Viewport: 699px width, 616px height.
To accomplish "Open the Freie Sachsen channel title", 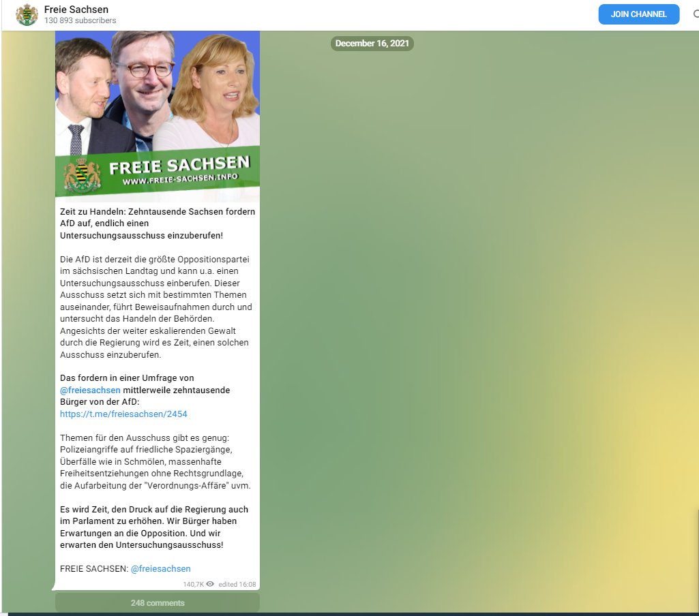I will click(x=76, y=10).
